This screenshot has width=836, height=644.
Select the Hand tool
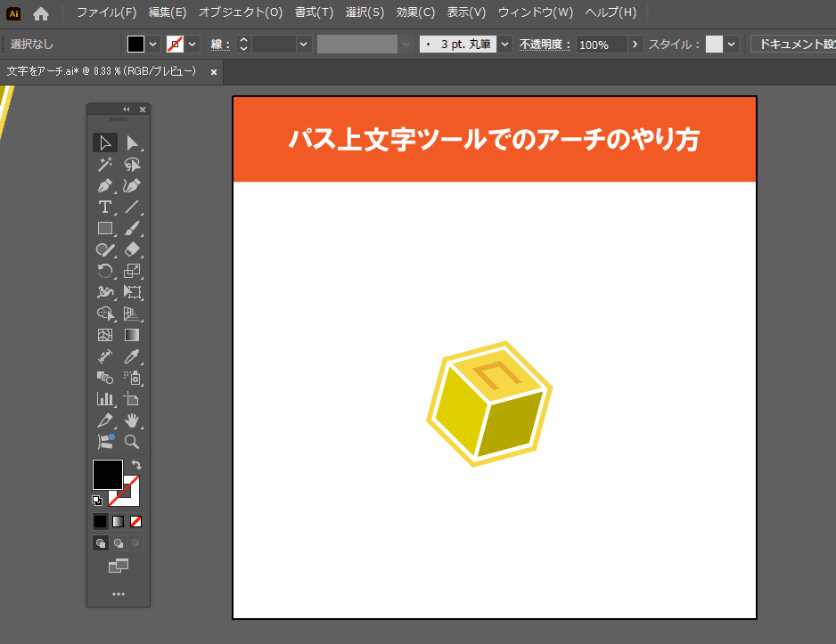pos(132,420)
